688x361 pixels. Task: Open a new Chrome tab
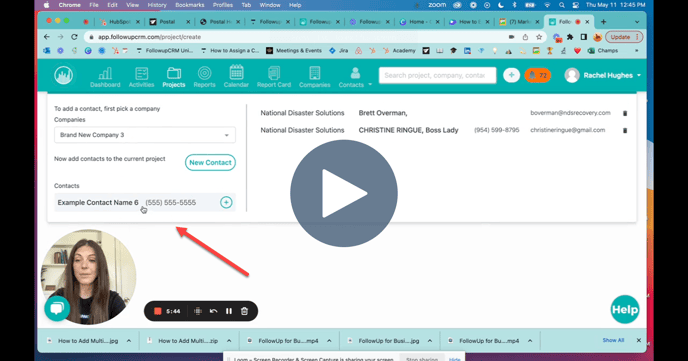(603, 22)
